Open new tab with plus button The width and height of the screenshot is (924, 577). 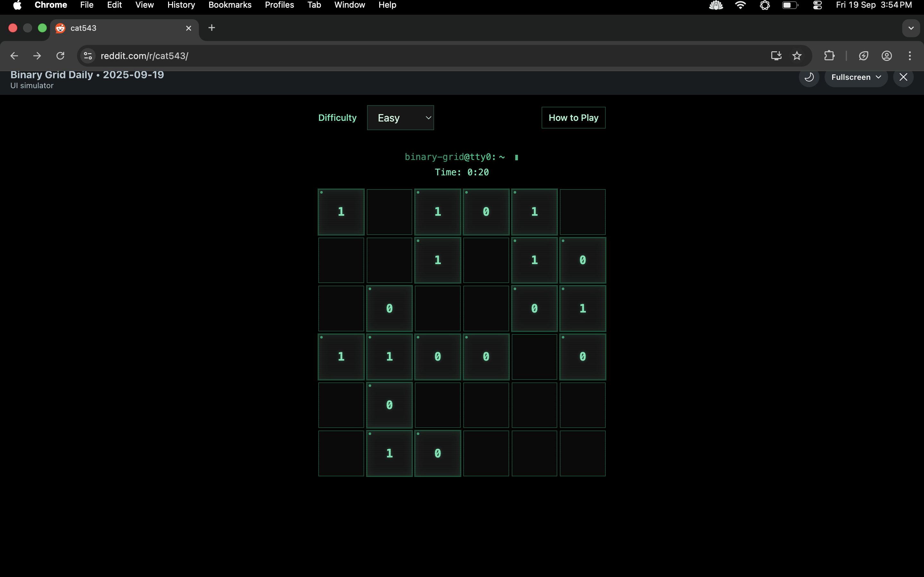pos(211,28)
